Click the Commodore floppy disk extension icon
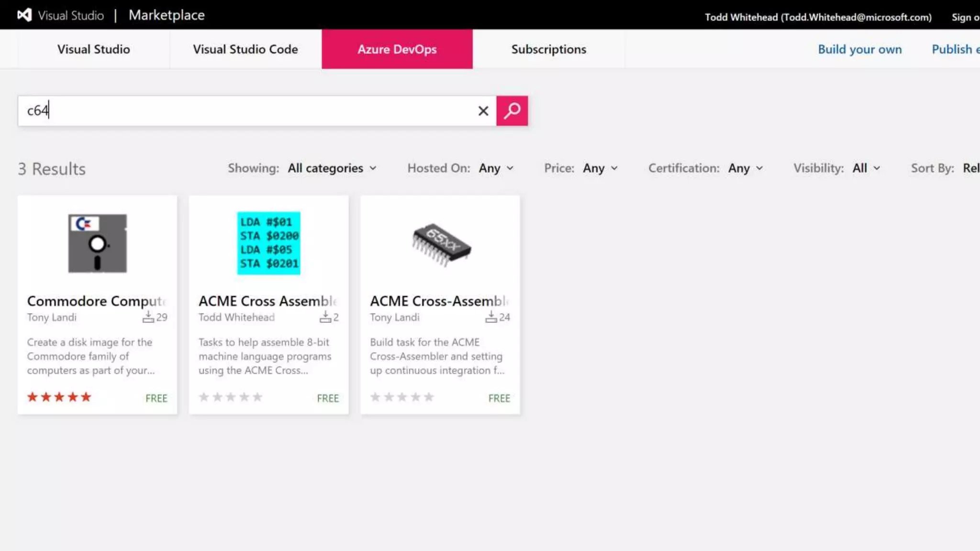 point(98,243)
